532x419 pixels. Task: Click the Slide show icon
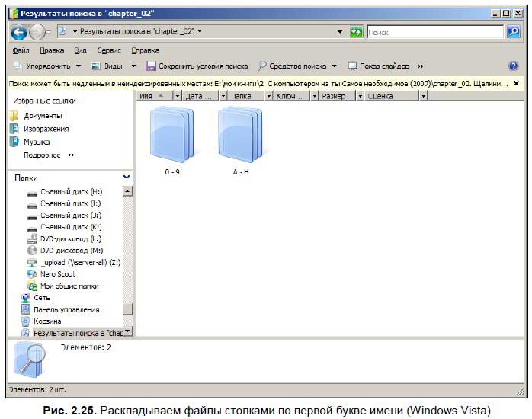tap(352, 66)
